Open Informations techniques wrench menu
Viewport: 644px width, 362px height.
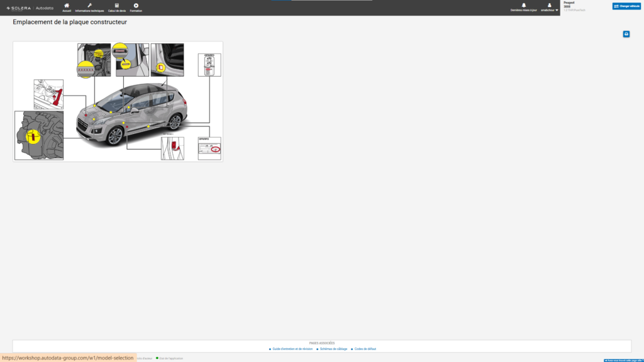[x=89, y=8]
